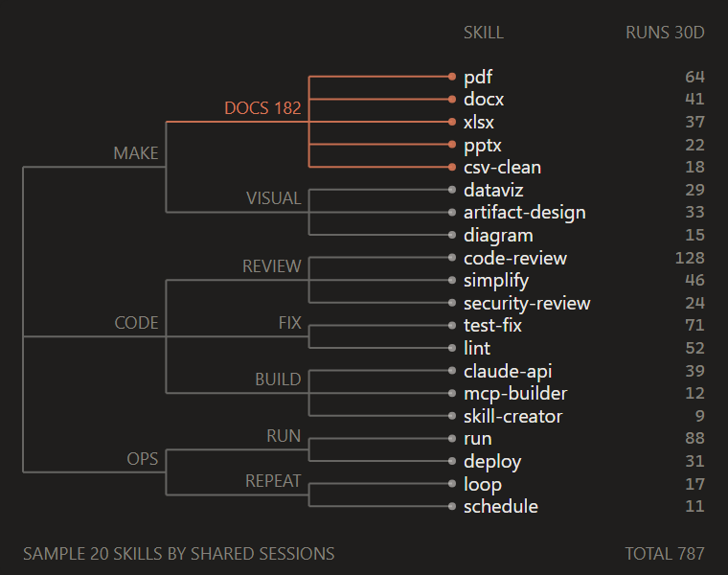Click the run count 128 for code-review

pyautogui.click(x=690, y=258)
